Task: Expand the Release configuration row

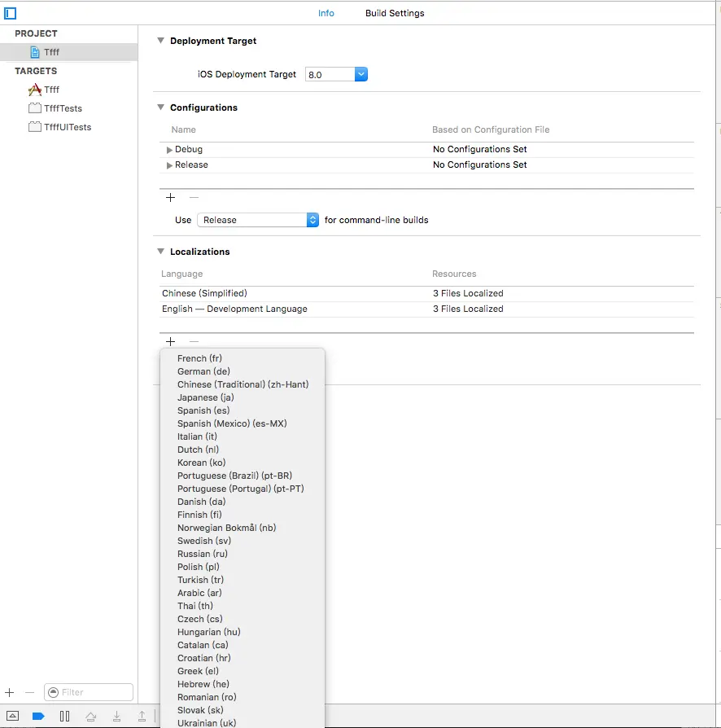Action: [169, 165]
